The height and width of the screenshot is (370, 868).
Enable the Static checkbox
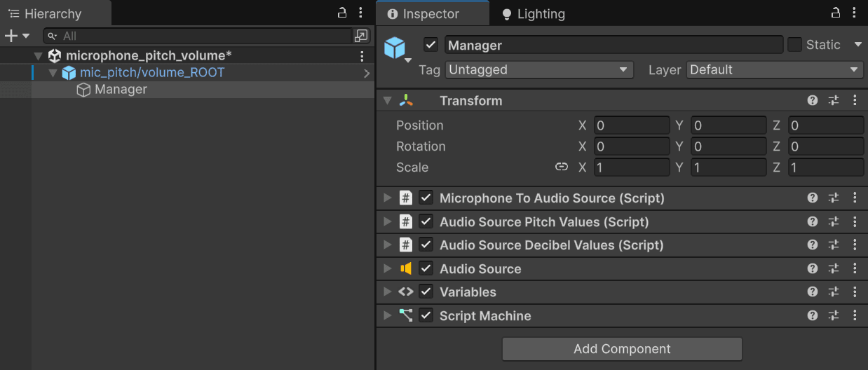tap(794, 45)
